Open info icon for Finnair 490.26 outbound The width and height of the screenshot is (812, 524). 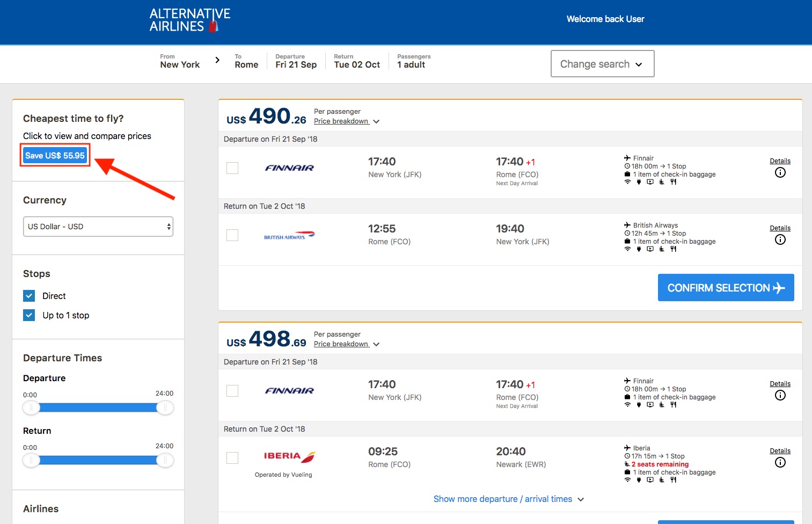[780, 172]
